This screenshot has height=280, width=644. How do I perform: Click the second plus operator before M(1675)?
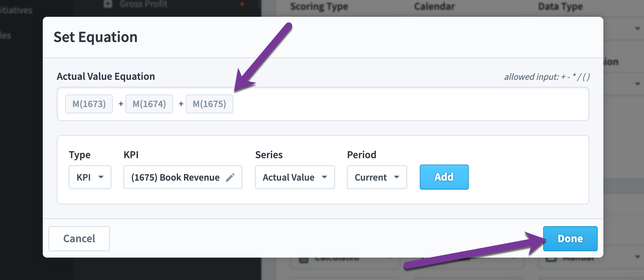click(x=181, y=104)
